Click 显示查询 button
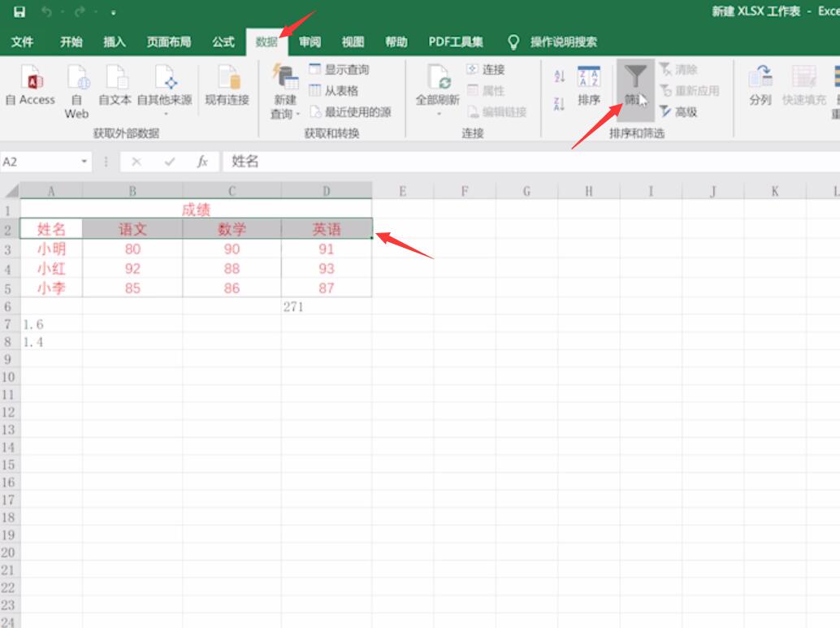The width and height of the screenshot is (840, 628). point(339,69)
